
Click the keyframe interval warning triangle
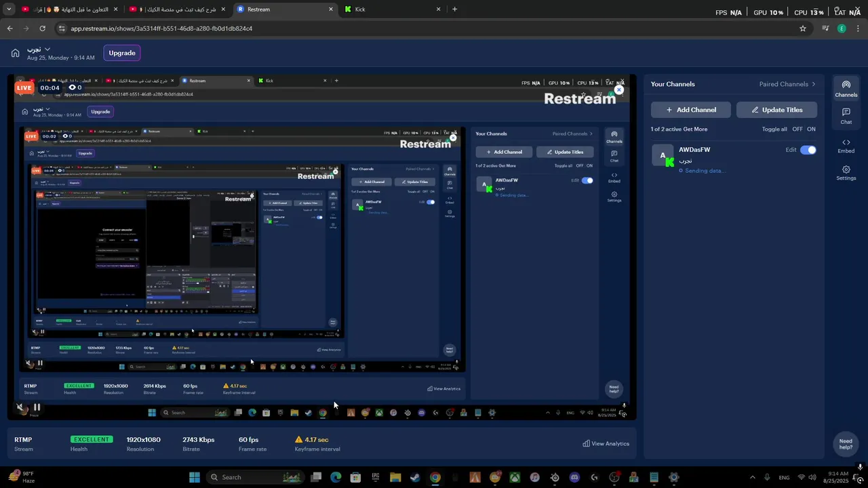(x=298, y=440)
